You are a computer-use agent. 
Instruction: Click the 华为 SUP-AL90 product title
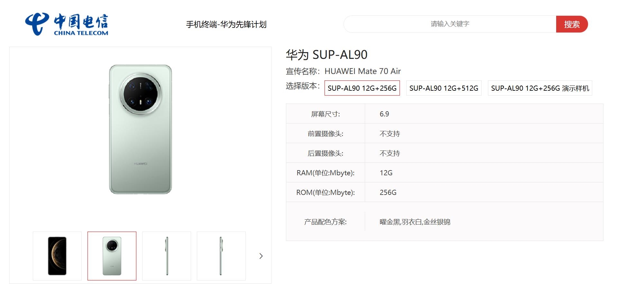pos(327,55)
